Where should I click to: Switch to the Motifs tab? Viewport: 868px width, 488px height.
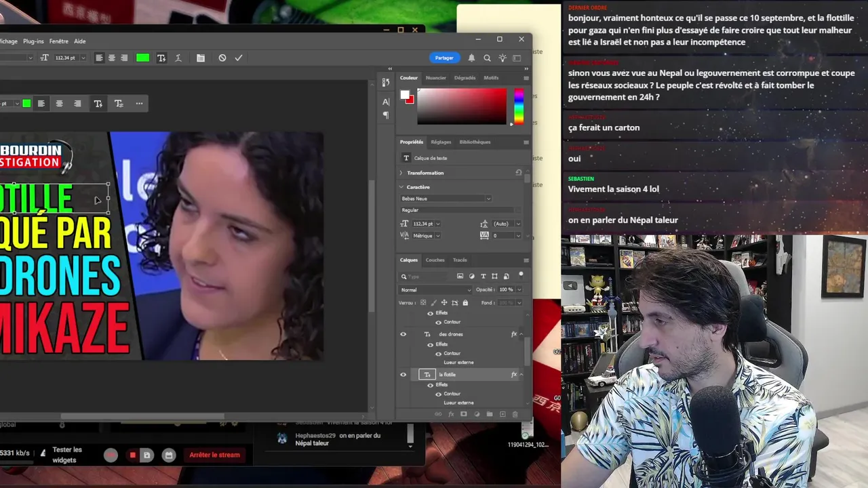coord(491,78)
